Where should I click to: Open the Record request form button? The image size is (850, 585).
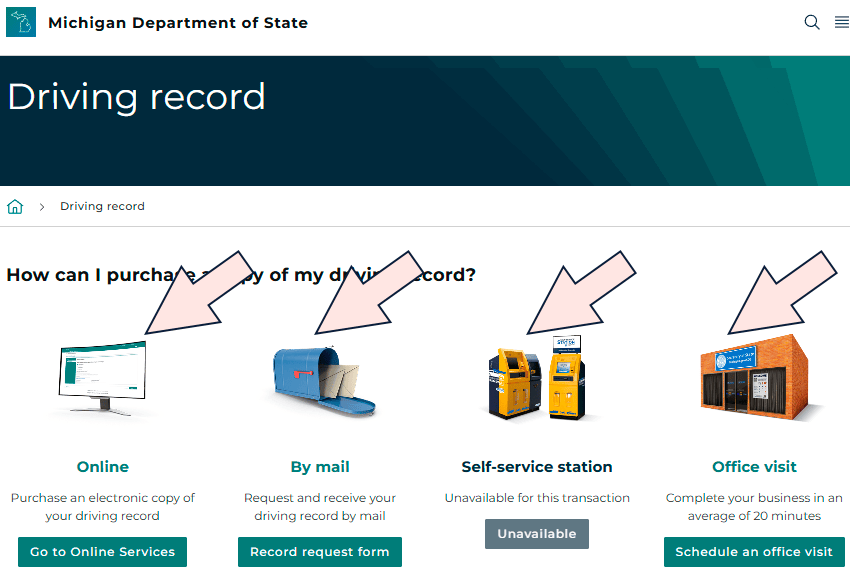point(320,552)
